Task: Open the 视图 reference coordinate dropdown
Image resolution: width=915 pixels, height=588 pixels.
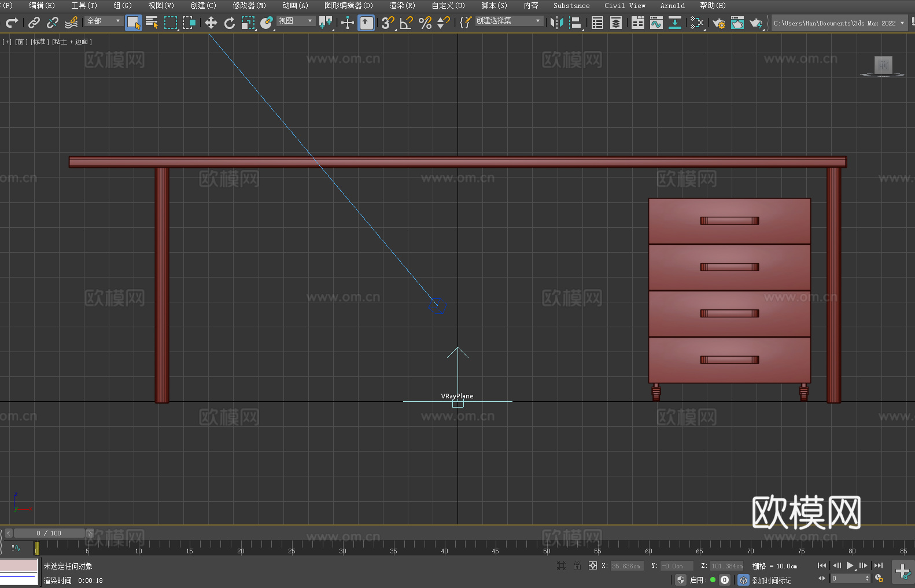Action: (x=296, y=21)
